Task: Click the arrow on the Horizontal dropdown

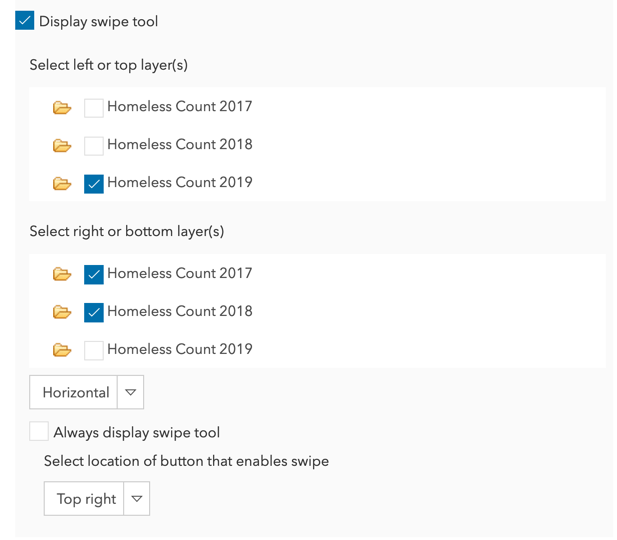Action: [131, 393]
